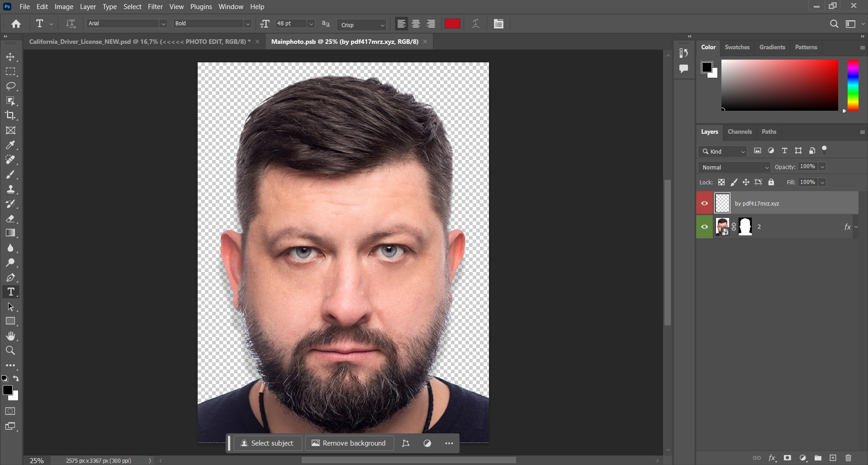The width and height of the screenshot is (868, 465).
Task: Select the Clone Stamp tool
Action: click(11, 189)
